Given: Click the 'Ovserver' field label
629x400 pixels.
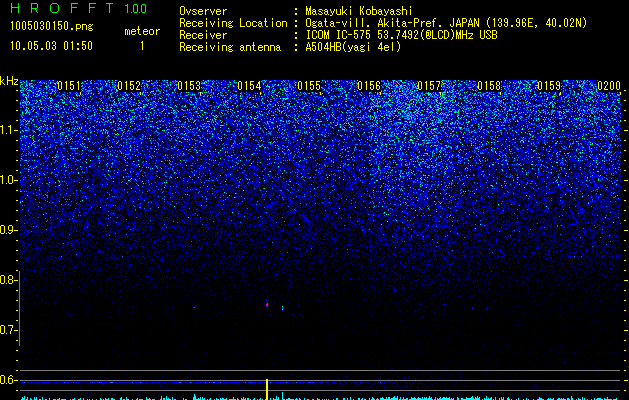Looking at the screenshot, I should point(203,11).
